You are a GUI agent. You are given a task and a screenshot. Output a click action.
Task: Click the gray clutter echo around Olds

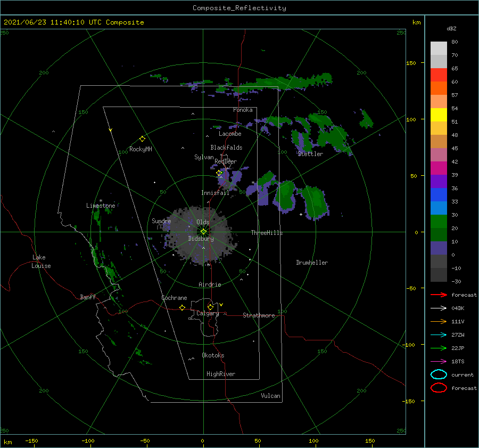pyautogui.click(x=200, y=234)
